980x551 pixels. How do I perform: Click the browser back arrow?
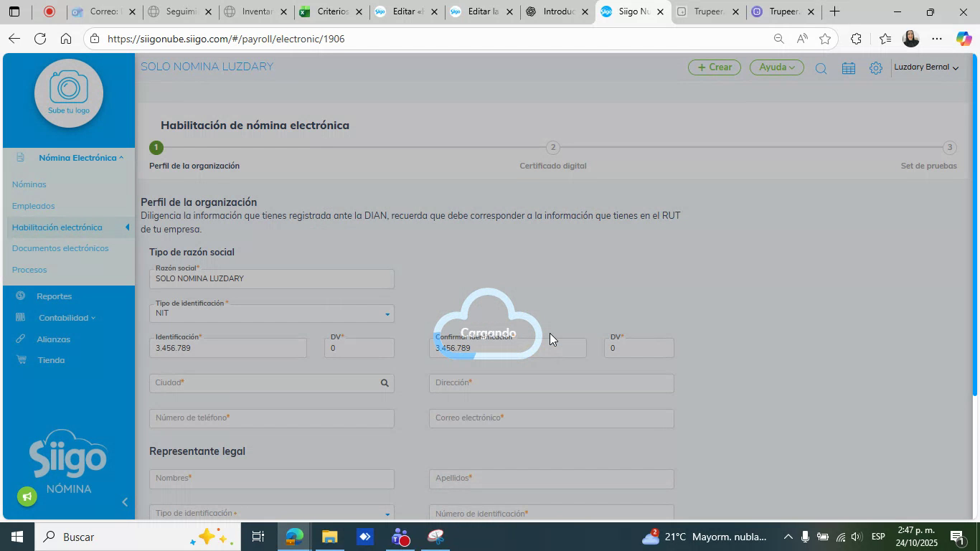pos(14,39)
